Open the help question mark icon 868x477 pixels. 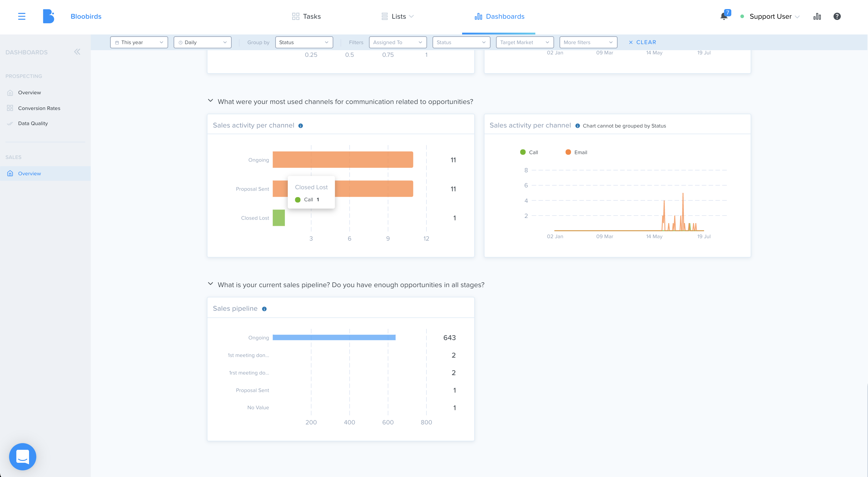click(x=837, y=16)
